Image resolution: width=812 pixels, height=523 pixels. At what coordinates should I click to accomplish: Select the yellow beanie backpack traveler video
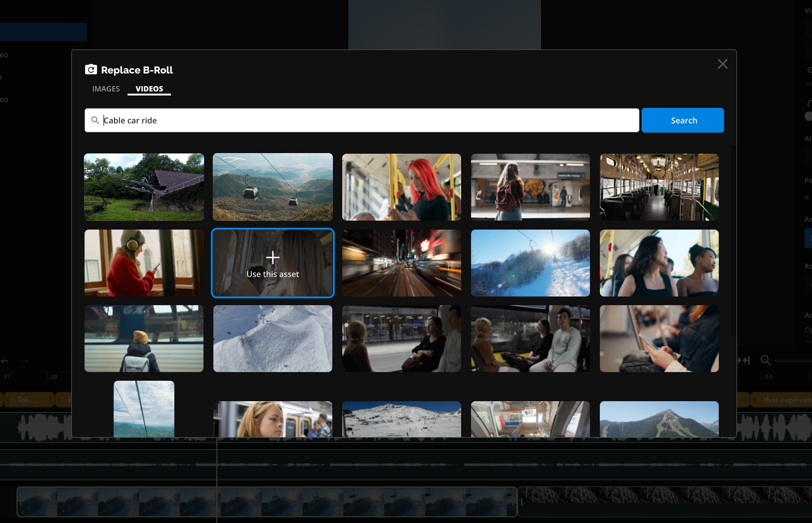click(144, 338)
